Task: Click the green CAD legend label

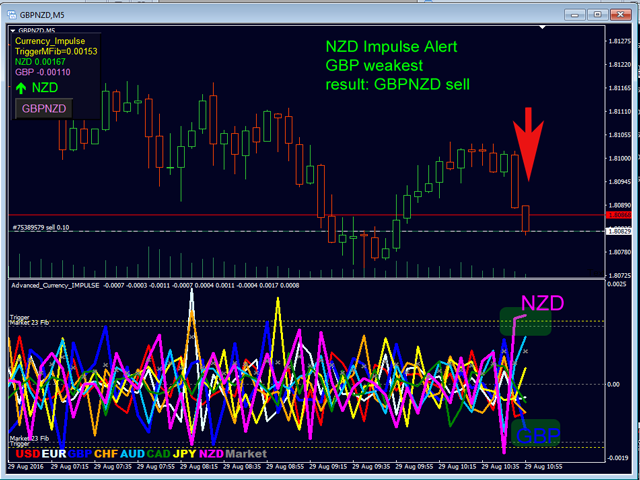Action: click(159, 454)
